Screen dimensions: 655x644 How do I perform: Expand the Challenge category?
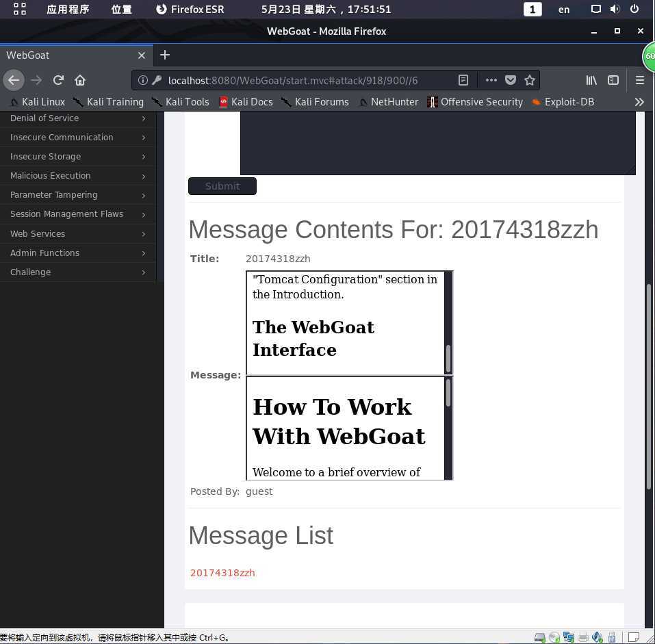point(78,272)
